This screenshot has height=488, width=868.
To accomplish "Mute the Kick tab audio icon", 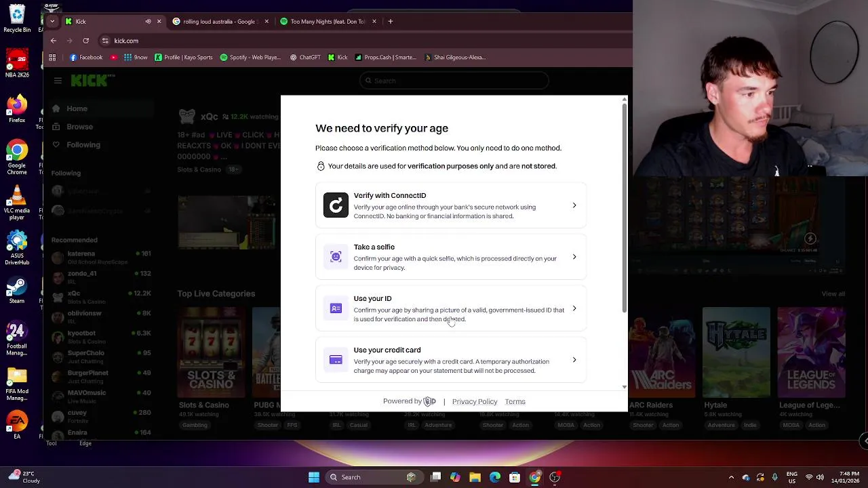I will coord(148,21).
